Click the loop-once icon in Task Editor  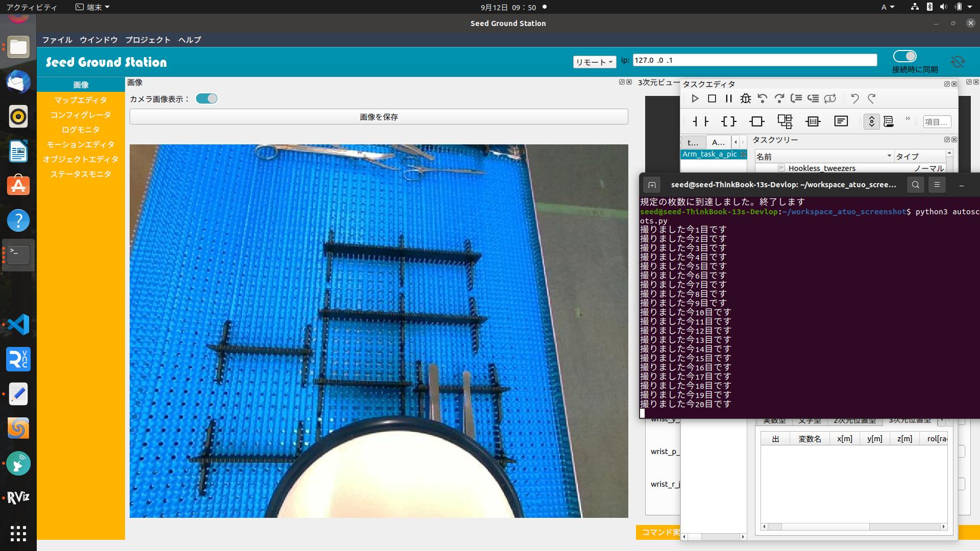click(x=830, y=98)
